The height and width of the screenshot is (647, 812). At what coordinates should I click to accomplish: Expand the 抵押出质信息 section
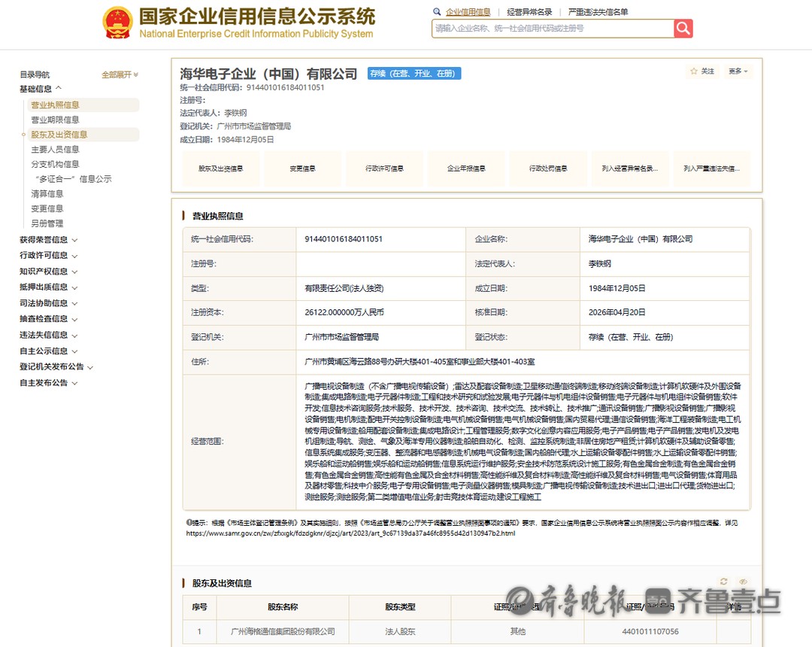coord(49,287)
